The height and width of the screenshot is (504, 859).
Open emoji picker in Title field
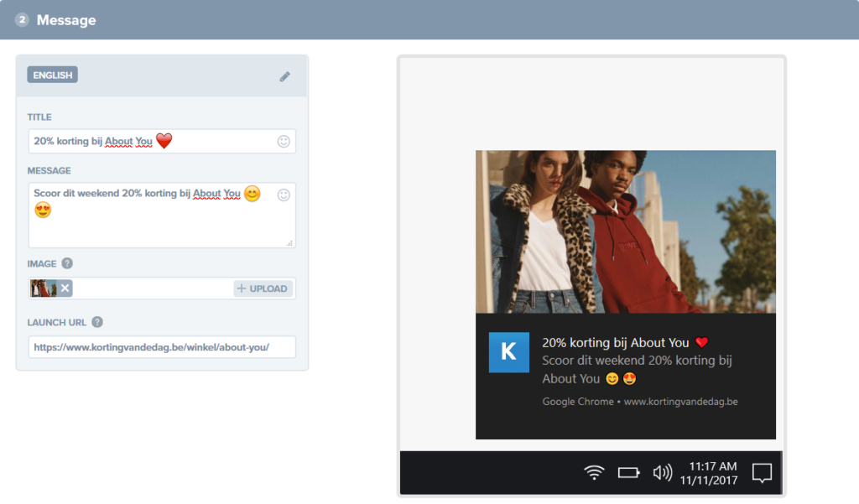284,142
